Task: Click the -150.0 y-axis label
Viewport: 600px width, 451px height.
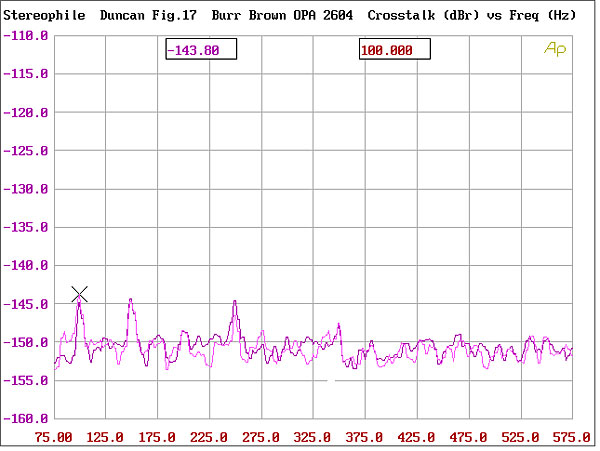Action: (26, 342)
